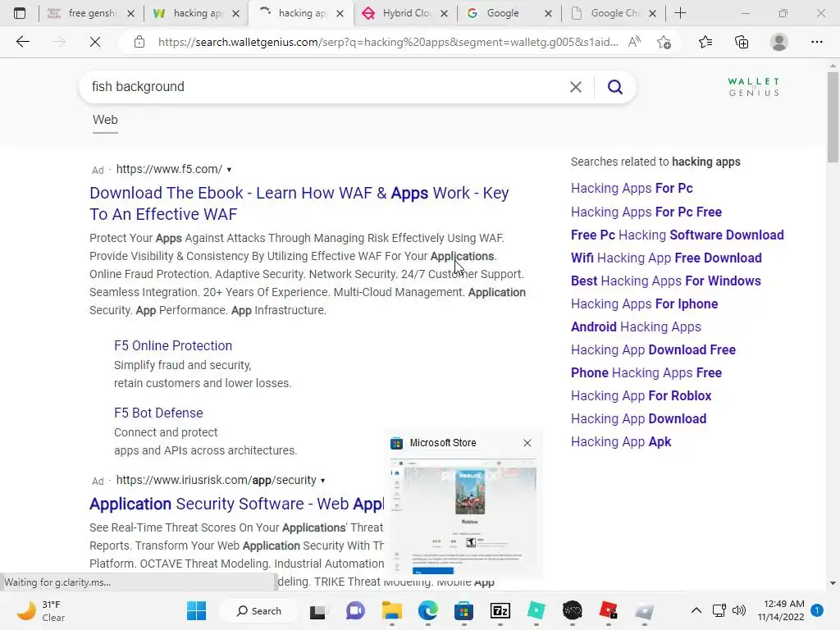Focus the fish background search field
The height and width of the screenshot is (630, 840).
pos(324,87)
